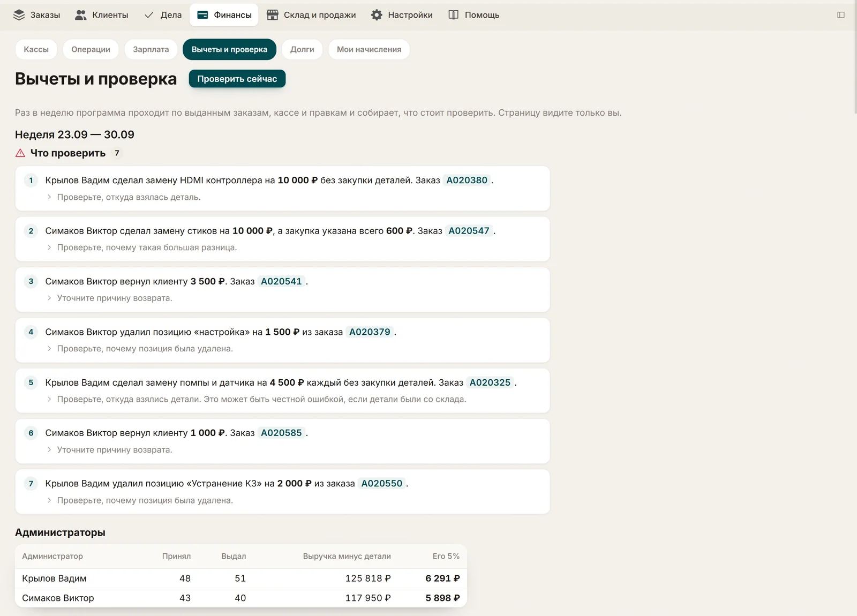Click the count badge 7 next to Что проверить
Viewport: 857px width, 616px height.
coord(117,153)
